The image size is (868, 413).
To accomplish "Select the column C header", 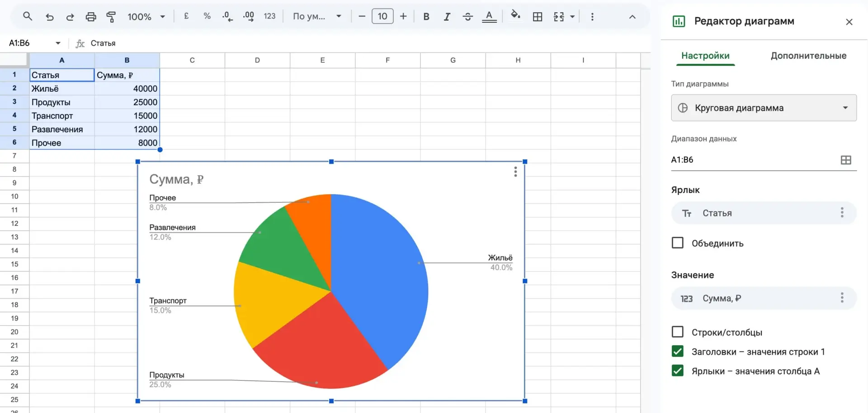I will pos(192,60).
